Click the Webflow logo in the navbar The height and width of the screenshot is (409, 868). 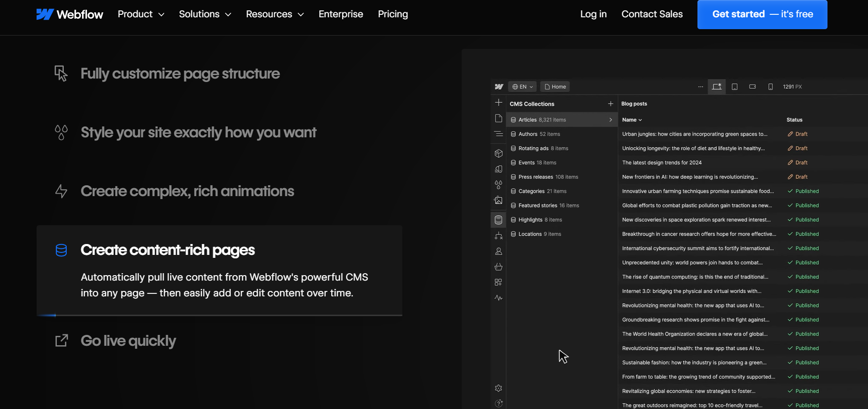[x=70, y=14]
